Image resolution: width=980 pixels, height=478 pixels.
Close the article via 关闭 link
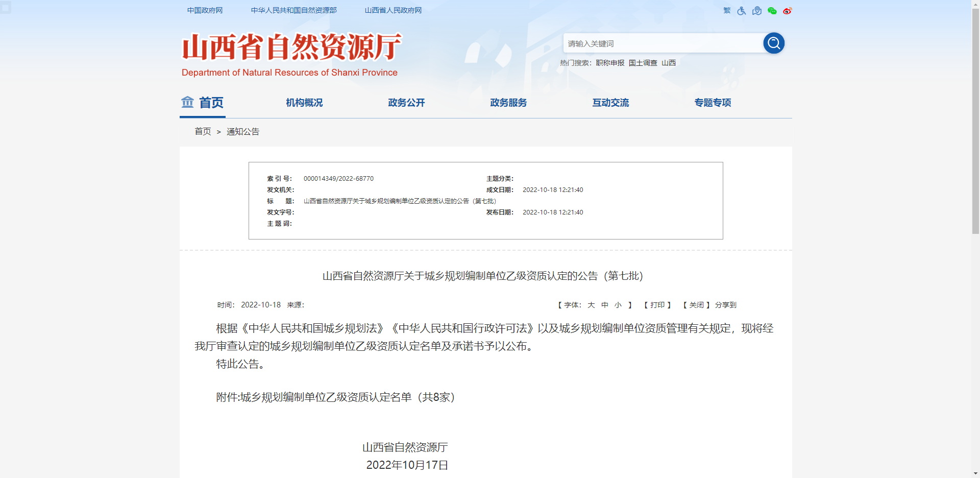click(696, 305)
